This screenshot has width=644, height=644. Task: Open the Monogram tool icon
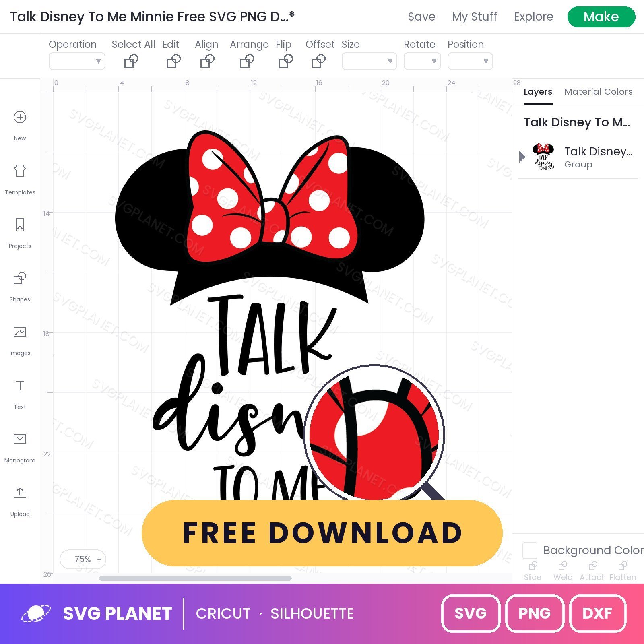click(x=20, y=439)
